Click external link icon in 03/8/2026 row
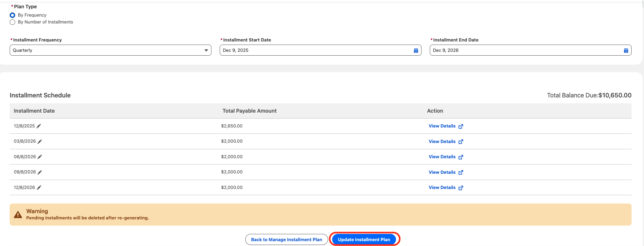This screenshot has width=644, height=246. tap(461, 142)
